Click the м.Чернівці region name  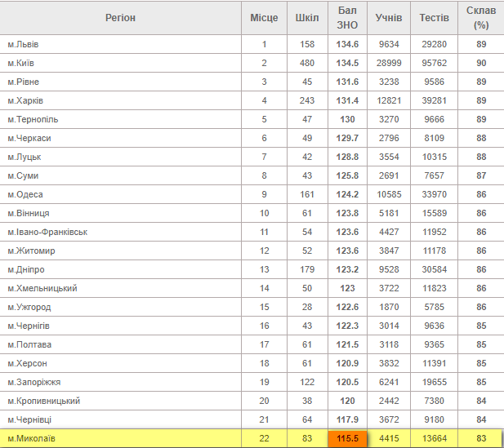[29, 419]
